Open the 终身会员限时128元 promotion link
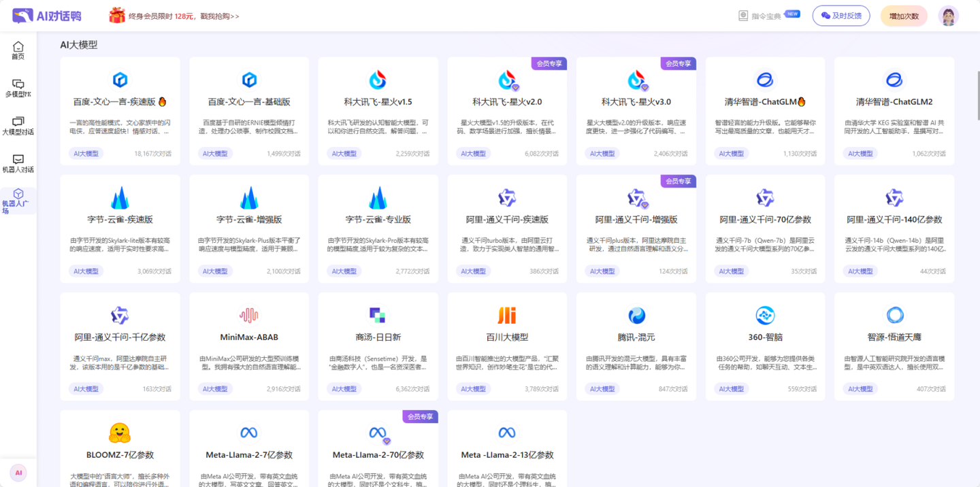The image size is (980, 487). [x=184, y=16]
